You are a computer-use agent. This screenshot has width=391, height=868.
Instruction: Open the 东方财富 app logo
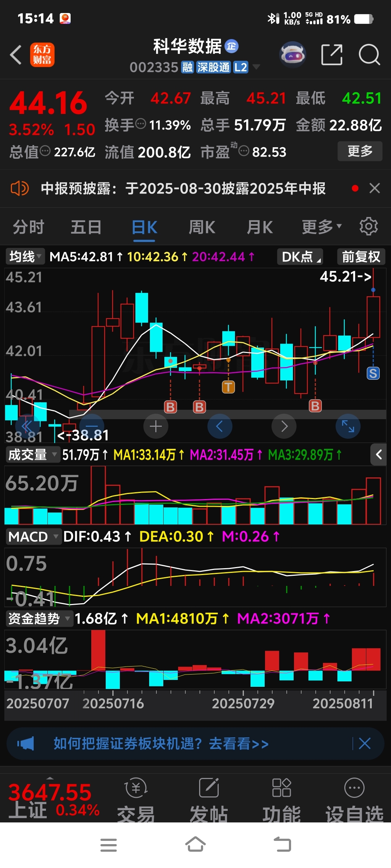[x=42, y=55]
